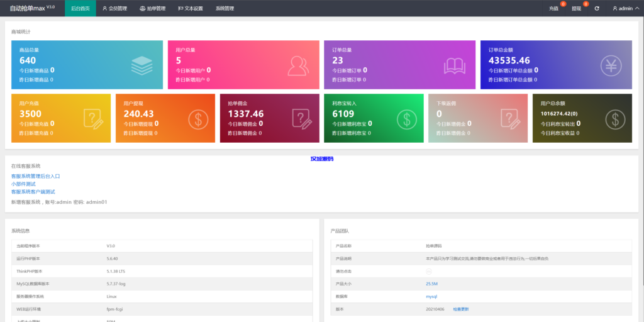This screenshot has height=322, width=644.
Task: Switch to the 后台首页 tab
Action: click(80, 8)
